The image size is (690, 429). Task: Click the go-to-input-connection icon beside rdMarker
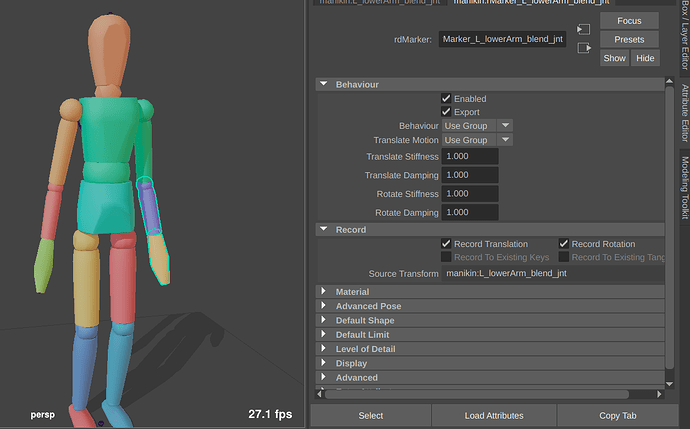pos(583,29)
